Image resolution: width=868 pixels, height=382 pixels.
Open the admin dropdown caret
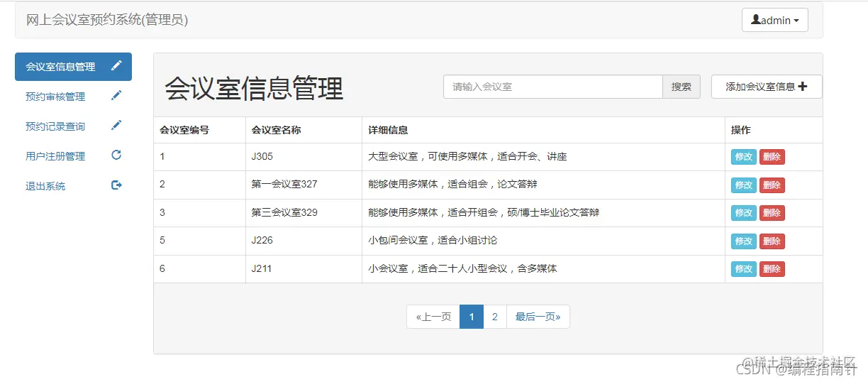coord(796,21)
